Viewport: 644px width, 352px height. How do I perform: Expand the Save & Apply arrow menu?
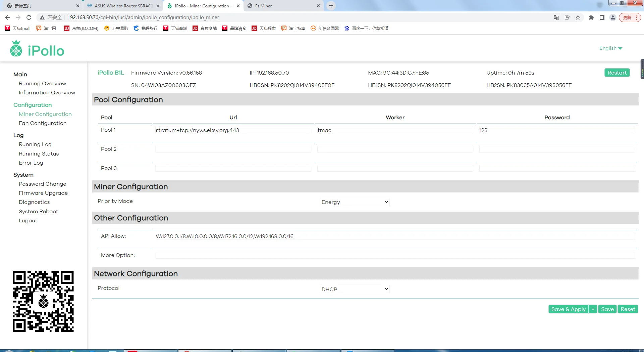tap(593, 309)
